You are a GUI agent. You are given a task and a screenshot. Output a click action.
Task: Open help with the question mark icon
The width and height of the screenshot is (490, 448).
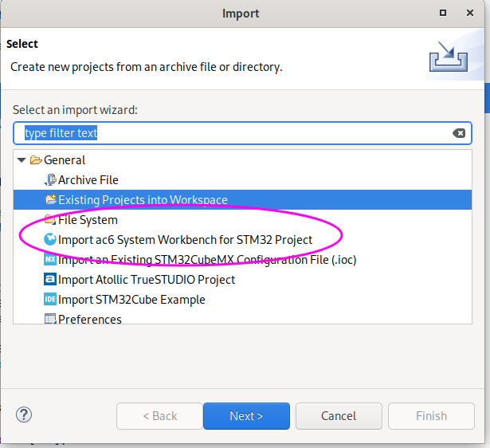point(24,415)
